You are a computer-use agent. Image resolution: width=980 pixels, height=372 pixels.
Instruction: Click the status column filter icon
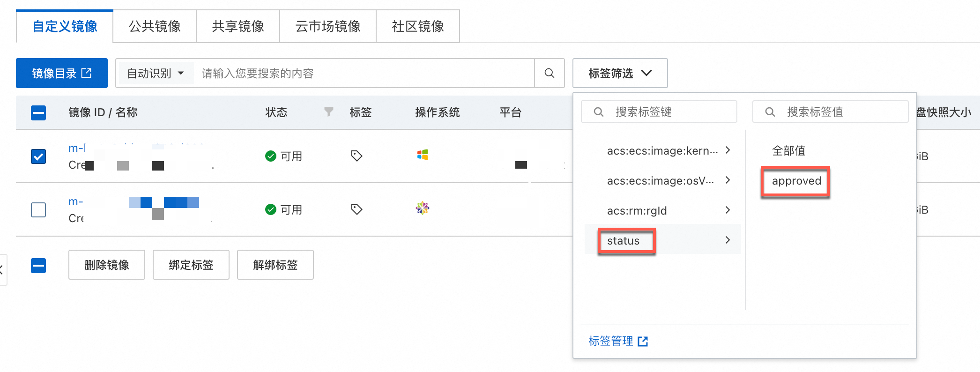click(x=329, y=112)
